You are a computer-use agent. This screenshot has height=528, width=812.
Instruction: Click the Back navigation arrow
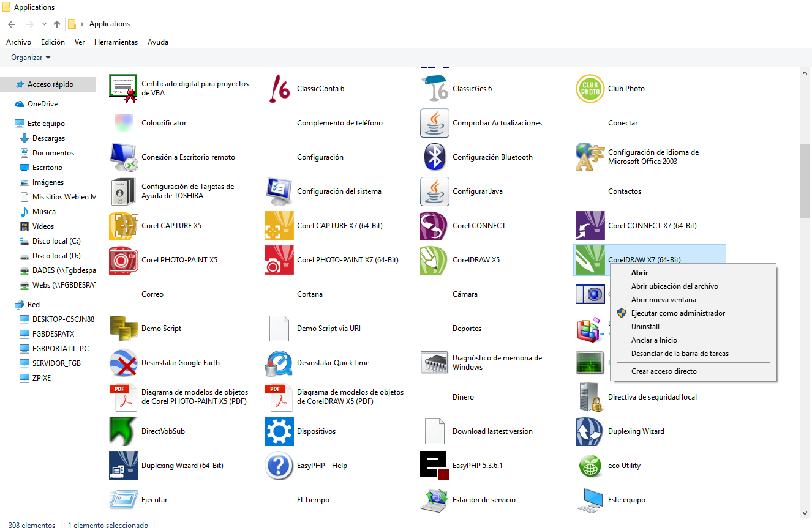[x=12, y=24]
